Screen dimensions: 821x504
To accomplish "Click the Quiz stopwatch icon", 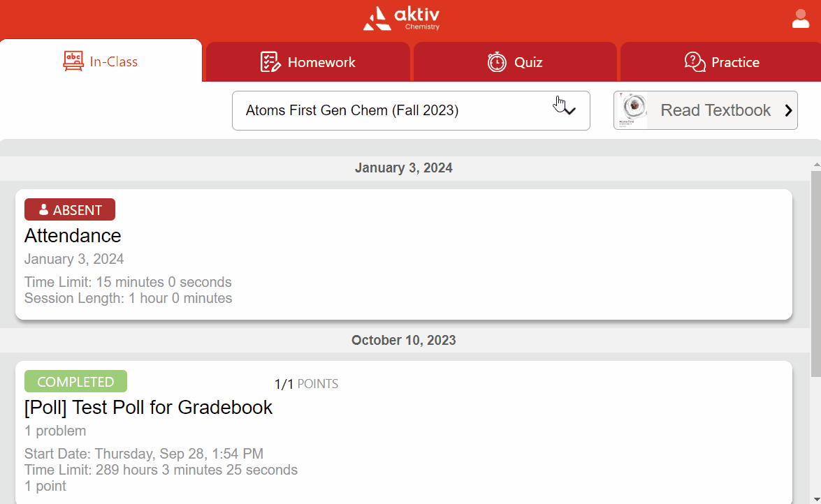I will 497,62.
